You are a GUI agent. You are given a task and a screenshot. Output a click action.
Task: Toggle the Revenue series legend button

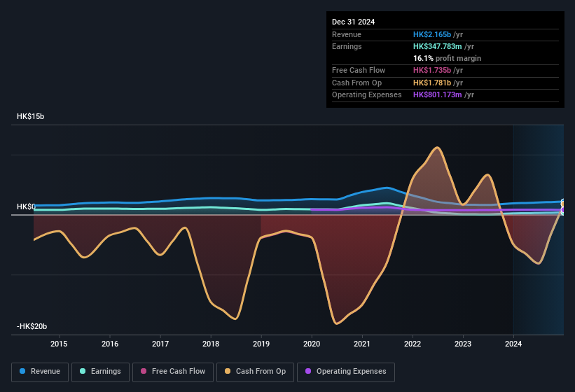40,372
